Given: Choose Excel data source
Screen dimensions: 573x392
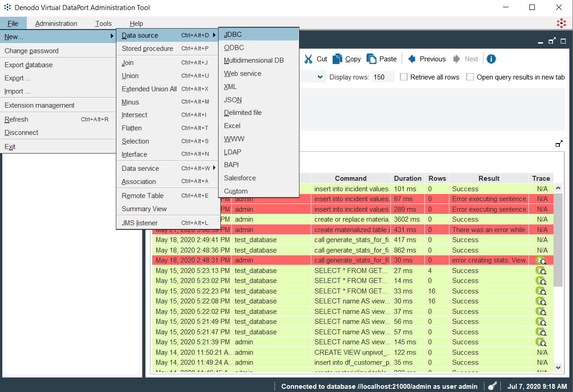Looking at the screenshot, I should coord(259,126).
